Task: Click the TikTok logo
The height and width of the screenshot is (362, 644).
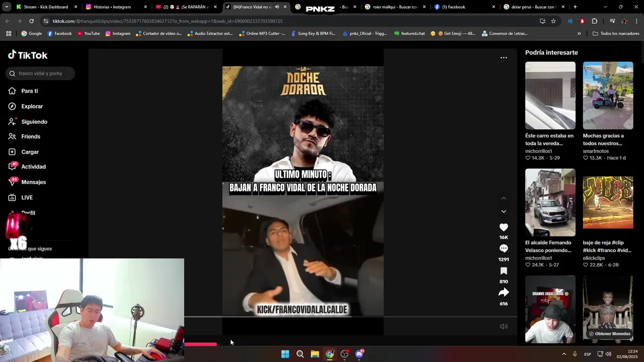Action: [x=28, y=55]
